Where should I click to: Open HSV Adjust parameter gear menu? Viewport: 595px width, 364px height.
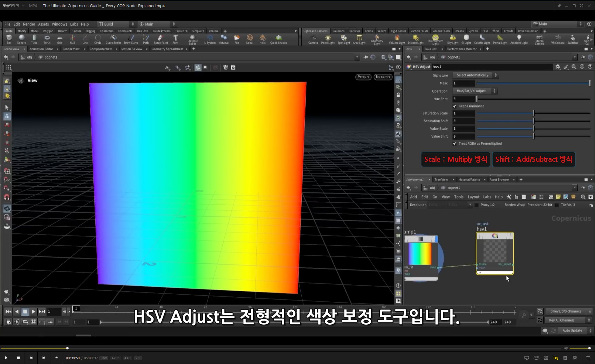pyautogui.click(x=558, y=67)
